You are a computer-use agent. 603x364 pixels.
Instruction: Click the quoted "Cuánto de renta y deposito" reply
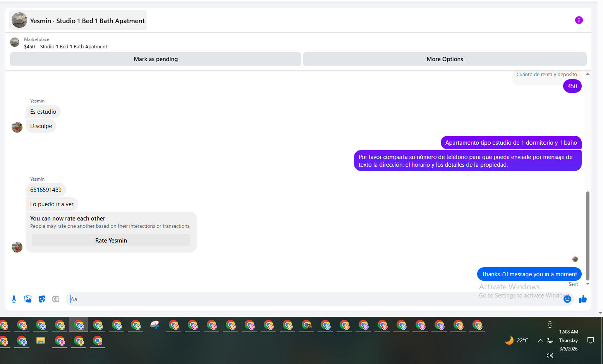(546, 75)
